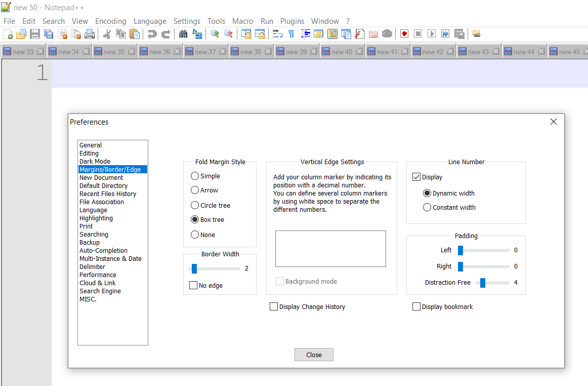Choose Constant width for line numbers

[427, 207]
